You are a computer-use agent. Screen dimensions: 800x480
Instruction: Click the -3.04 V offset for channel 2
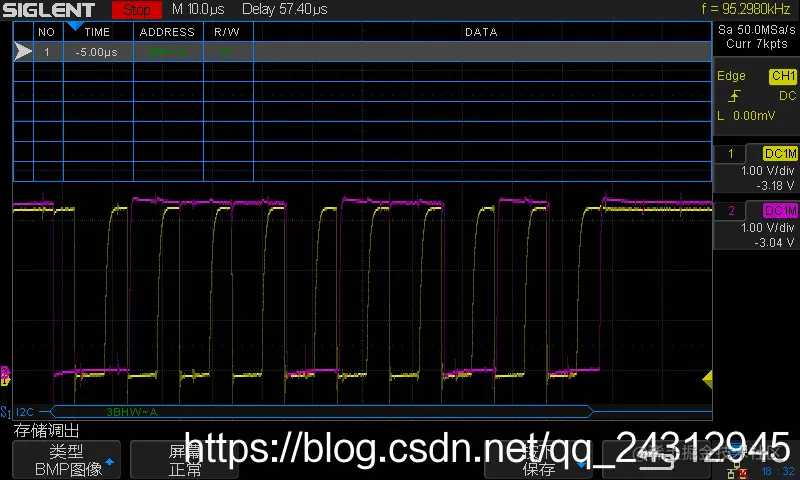[x=774, y=243]
